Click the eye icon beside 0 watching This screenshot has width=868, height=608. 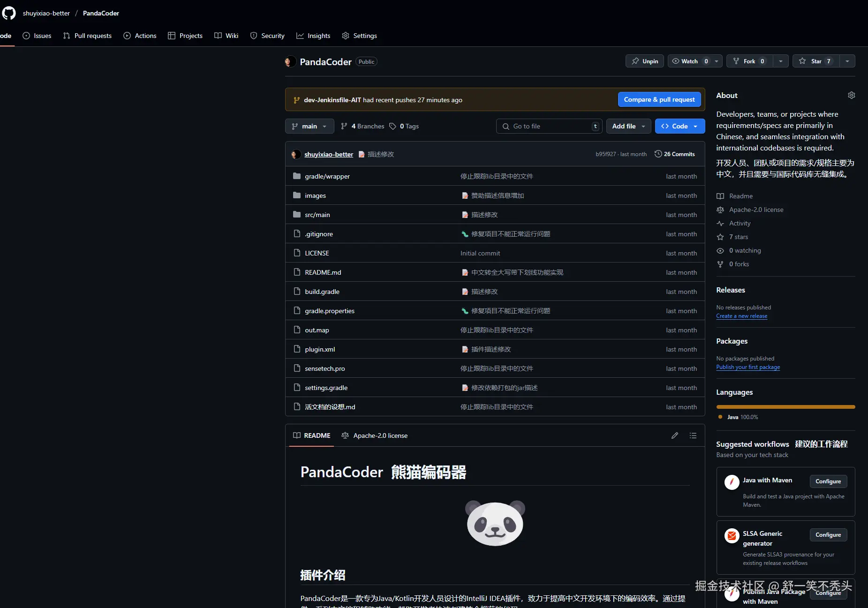(x=720, y=251)
